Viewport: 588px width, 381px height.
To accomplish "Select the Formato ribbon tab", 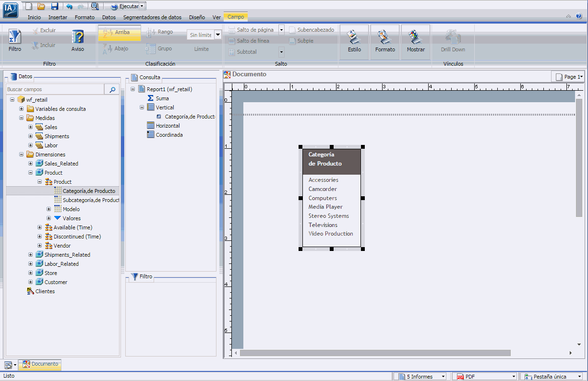I will [x=85, y=17].
